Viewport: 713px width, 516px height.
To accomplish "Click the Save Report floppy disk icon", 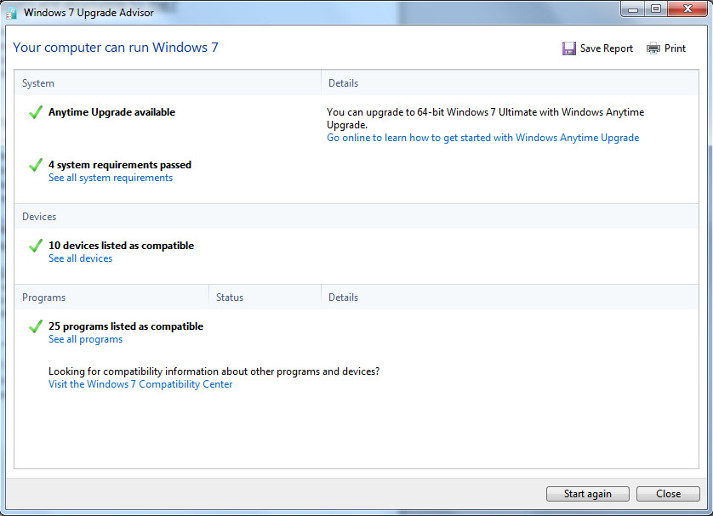I will tap(568, 48).
